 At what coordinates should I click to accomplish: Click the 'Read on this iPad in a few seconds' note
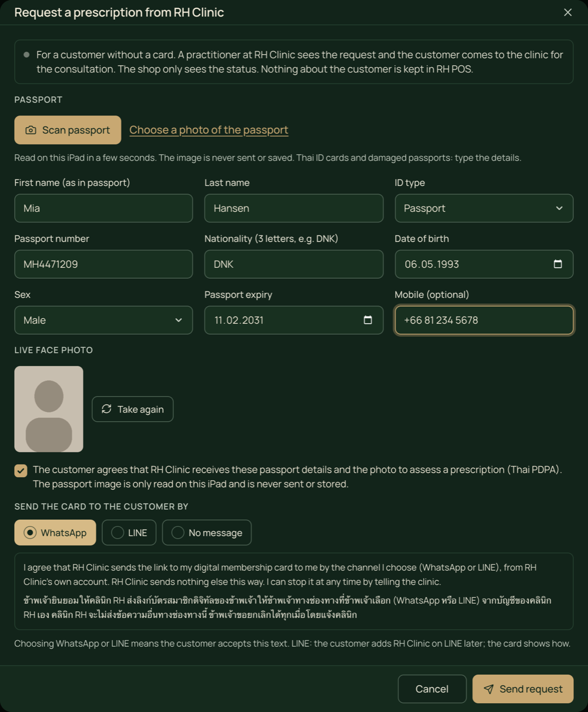pyautogui.click(x=268, y=158)
